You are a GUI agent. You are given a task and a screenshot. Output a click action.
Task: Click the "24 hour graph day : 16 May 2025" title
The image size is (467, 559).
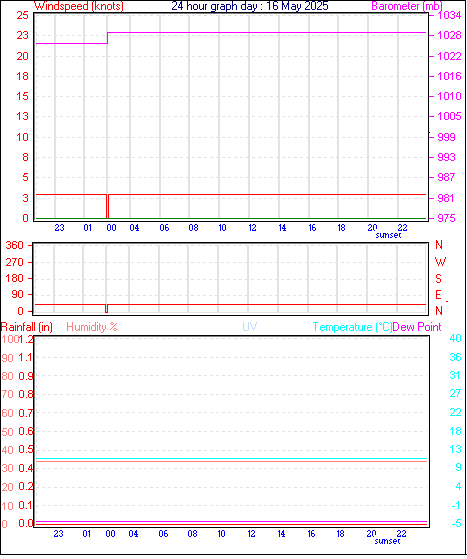[250, 6]
